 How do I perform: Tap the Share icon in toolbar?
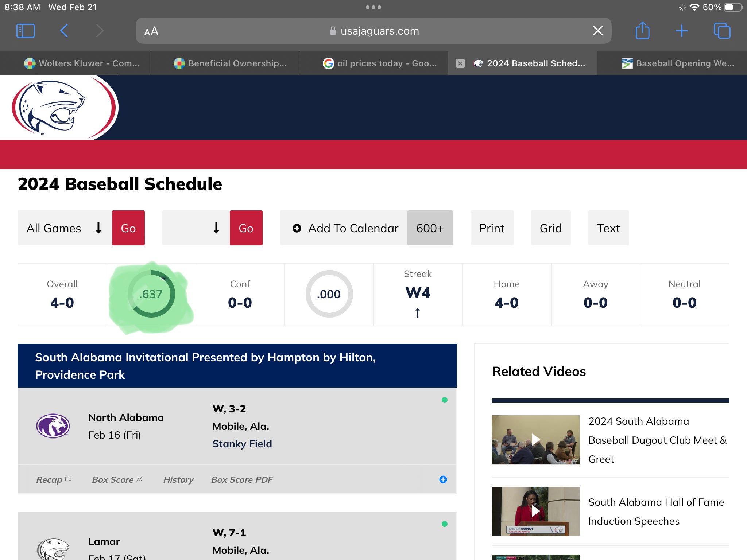point(642,31)
